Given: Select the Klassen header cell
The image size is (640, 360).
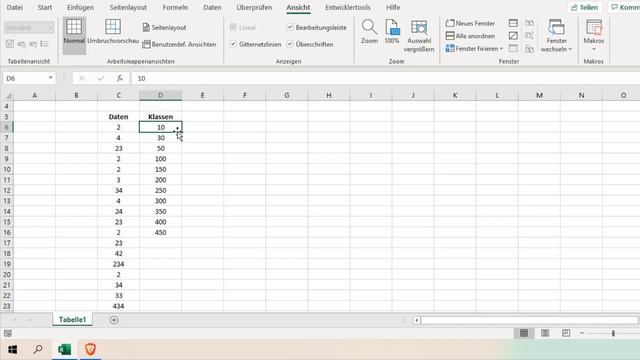Looking at the screenshot, I should 160,117.
